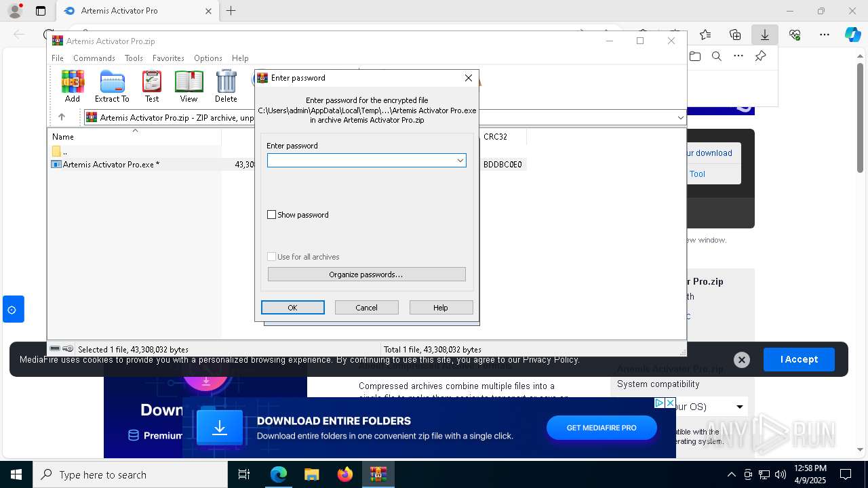This screenshot has width=868, height=488.
Task: Open new browser tab with plus icon
Action: [x=231, y=11]
